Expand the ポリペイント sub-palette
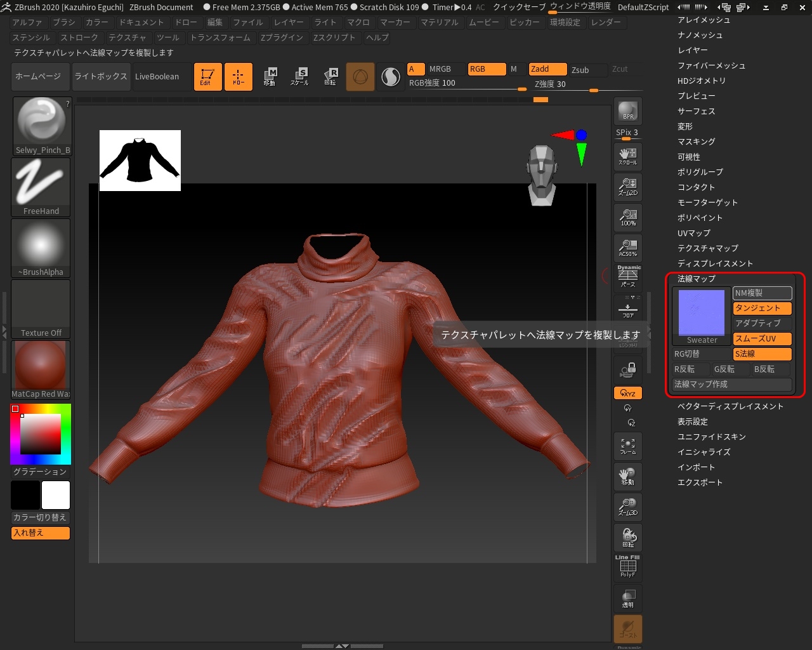 [x=700, y=218]
